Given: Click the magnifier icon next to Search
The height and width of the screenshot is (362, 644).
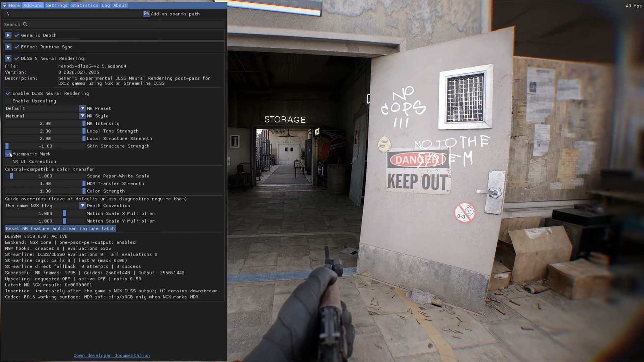Looking at the screenshot, I should pyautogui.click(x=25, y=24).
